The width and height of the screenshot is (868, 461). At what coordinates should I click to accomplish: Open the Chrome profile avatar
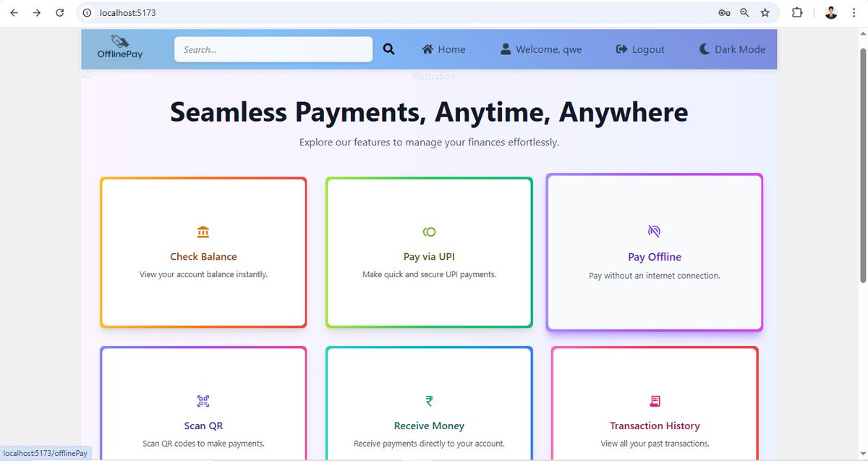(831, 13)
